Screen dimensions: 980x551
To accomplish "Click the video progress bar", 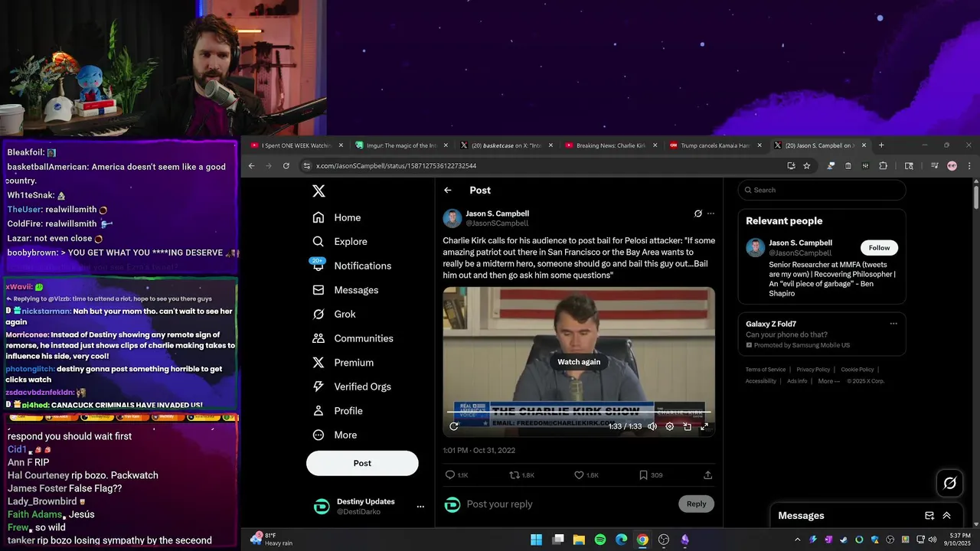I will pyautogui.click(x=579, y=413).
